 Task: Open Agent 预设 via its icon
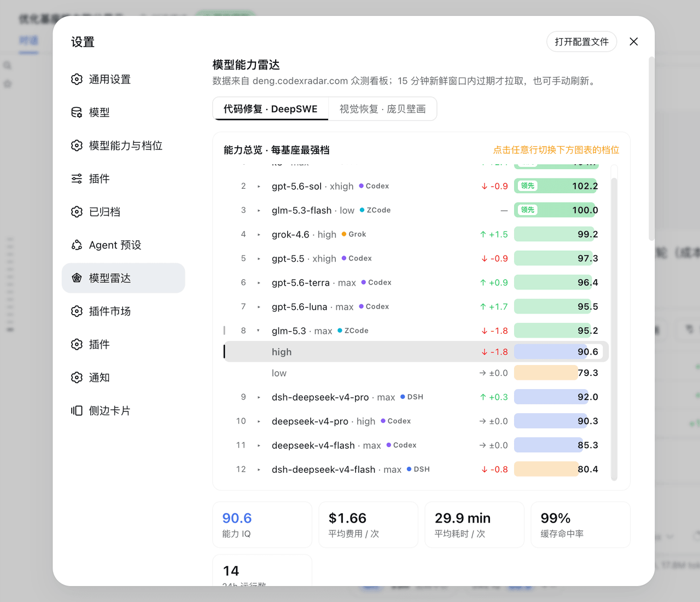coord(77,245)
